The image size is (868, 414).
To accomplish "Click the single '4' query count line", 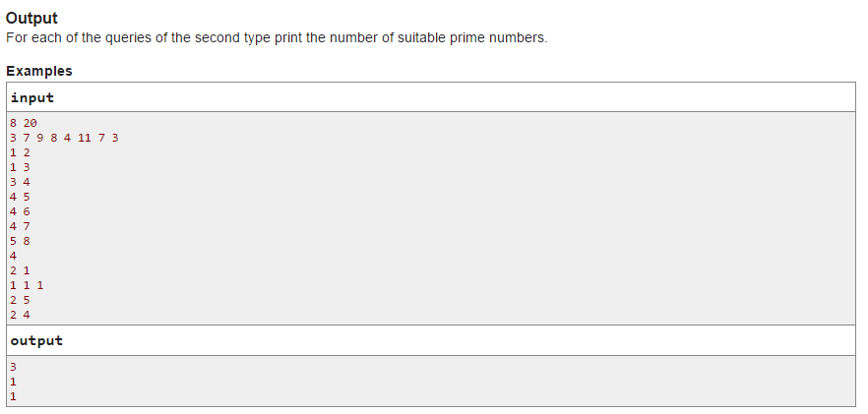I will [14, 256].
